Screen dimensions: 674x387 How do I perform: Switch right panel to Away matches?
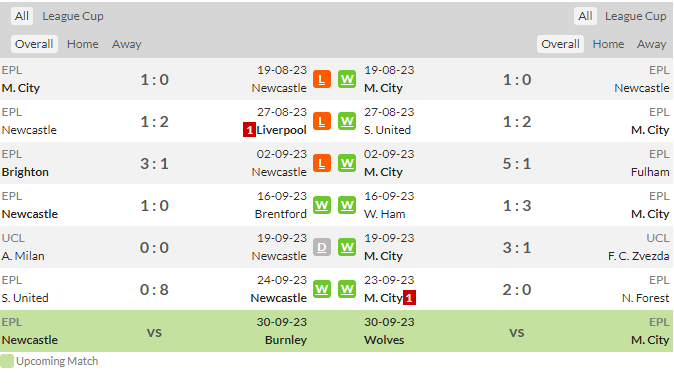(651, 44)
